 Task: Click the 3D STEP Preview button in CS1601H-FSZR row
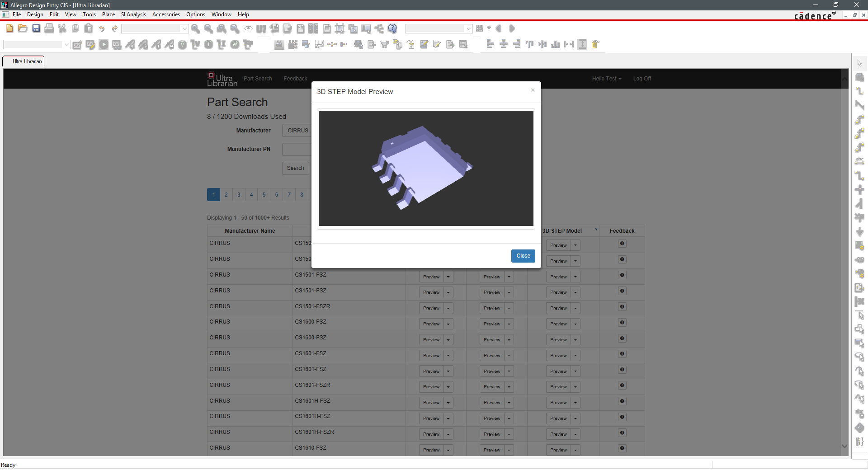[x=558, y=434]
